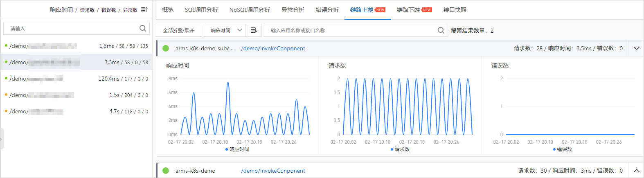
Task: Click the left panel collapse handle
Action: (2, 139)
